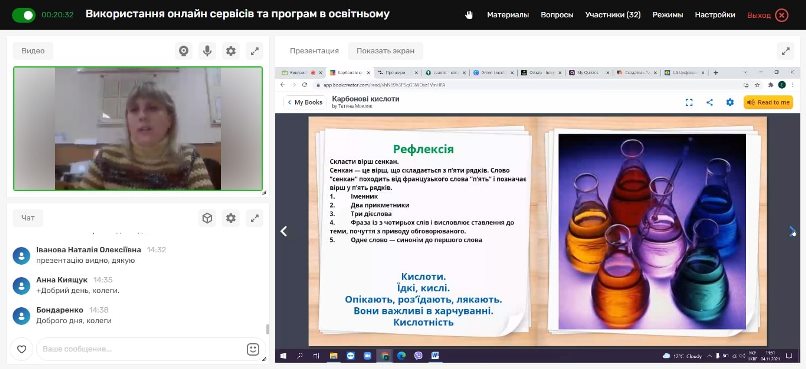
Task: Open Chat panel settings gear
Action: (x=231, y=218)
